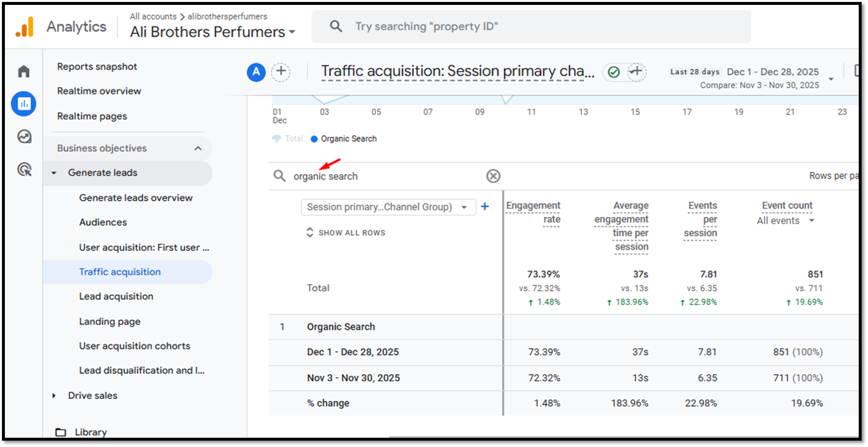Toggle the Total series in chart legend
This screenshot has width=868, height=447.
click(x=288, y=139)
